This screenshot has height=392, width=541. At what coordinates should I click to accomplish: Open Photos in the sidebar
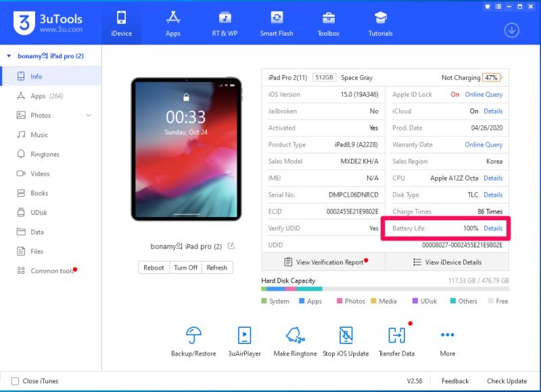51,115
